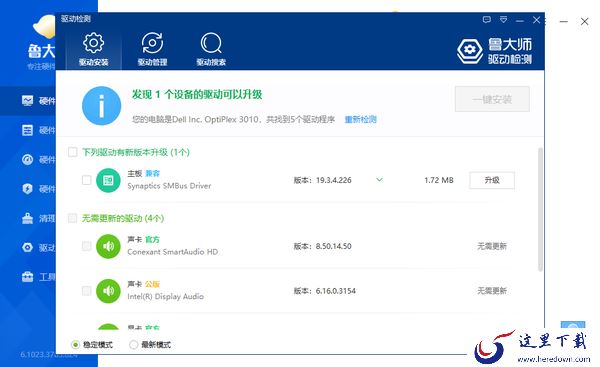Viewport: 600px width, 367px height.
Task: Close the 驱动检测 window
Action: [x=536, y=20]
